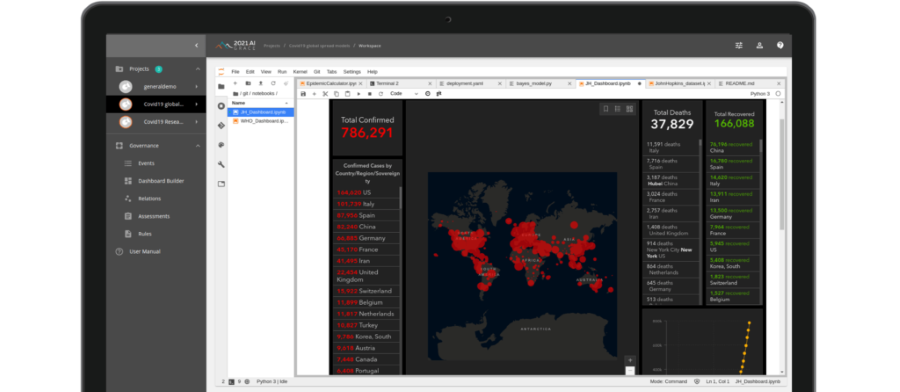Open the Kernel menu
900x392 pixels.
point(300,72)
